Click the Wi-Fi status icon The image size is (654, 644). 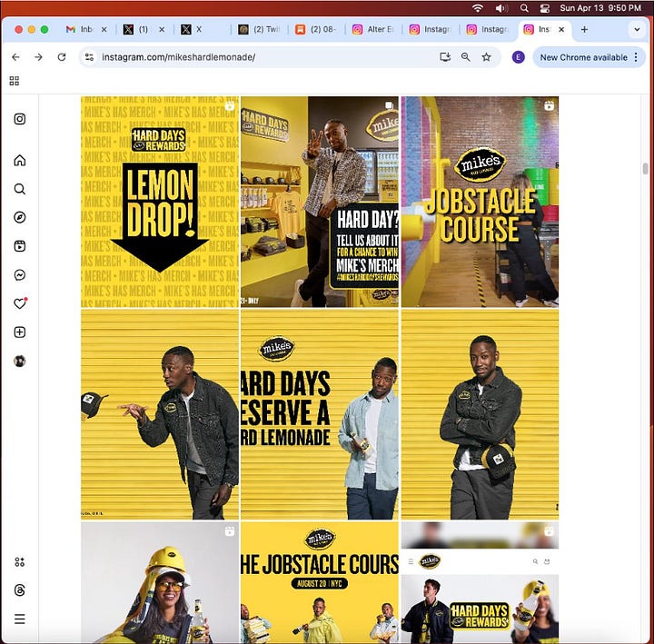click(x=478, y=8)
